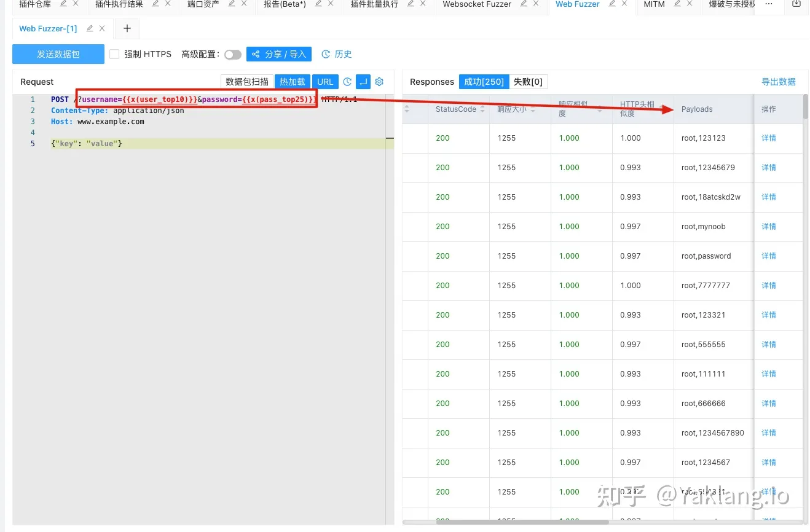Click the Host: www.example.com line
This screenshot has height=532, width=810.
tap(98, 122)
